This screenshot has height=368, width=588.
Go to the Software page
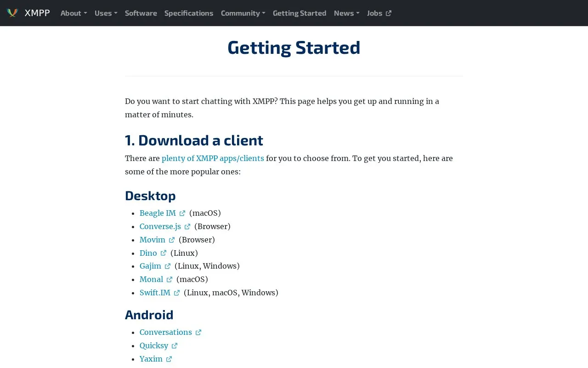pyautogui.click(x=141, y=13)
